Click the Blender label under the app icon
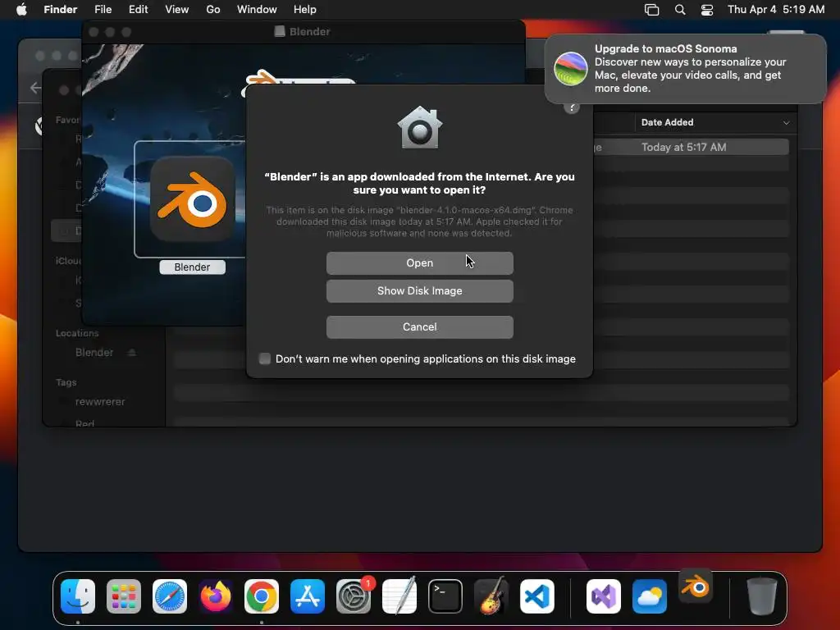 192,267
